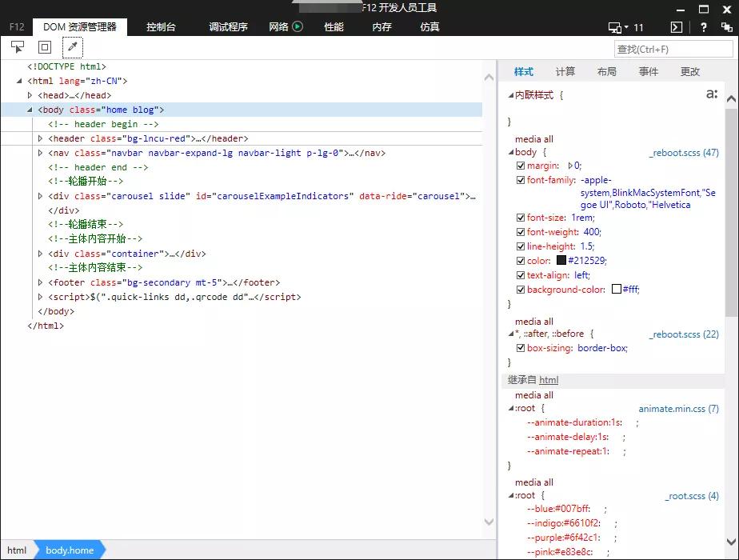Open the 仿真 tab
Image resolution: width=739 pixels, height=560 pixels.
(x=429, y=27)
